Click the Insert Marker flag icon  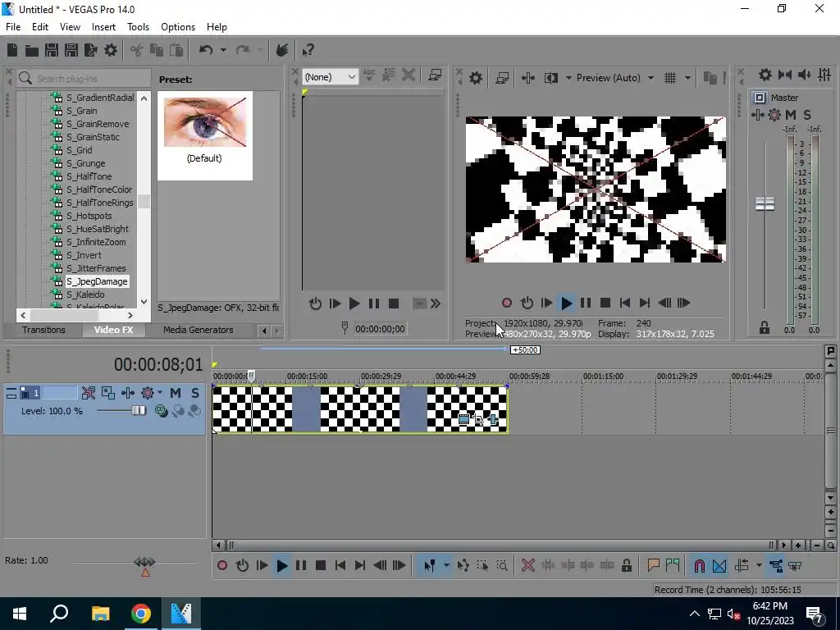[653, 566]
